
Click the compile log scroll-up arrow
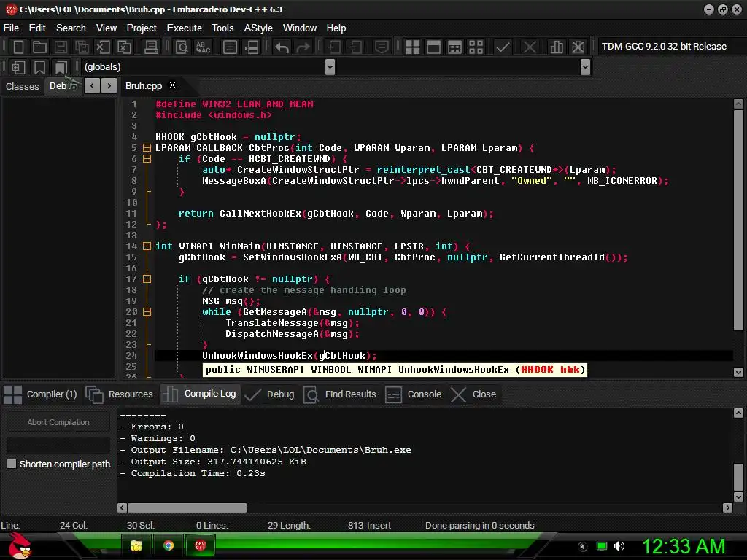[738, 413]
